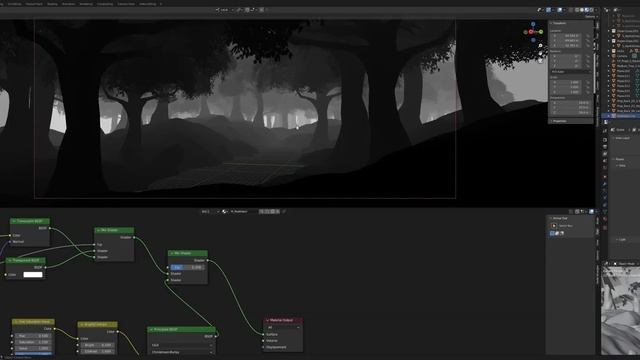Image resolution: width=640 pixels, height=360 pixels.
Task: Click the green Y axis on navigation gizmo
Action: (x=541, y=32)
